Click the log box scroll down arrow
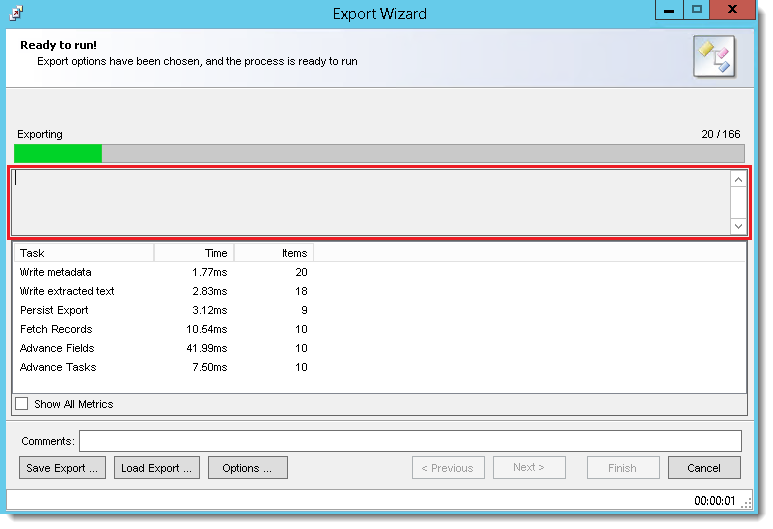This screenshot has height=529, width=773. (738, 226)
